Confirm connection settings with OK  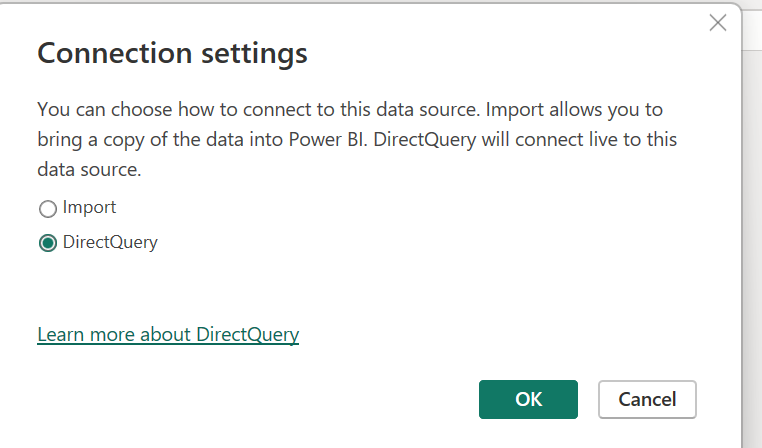tap(528, 399)
